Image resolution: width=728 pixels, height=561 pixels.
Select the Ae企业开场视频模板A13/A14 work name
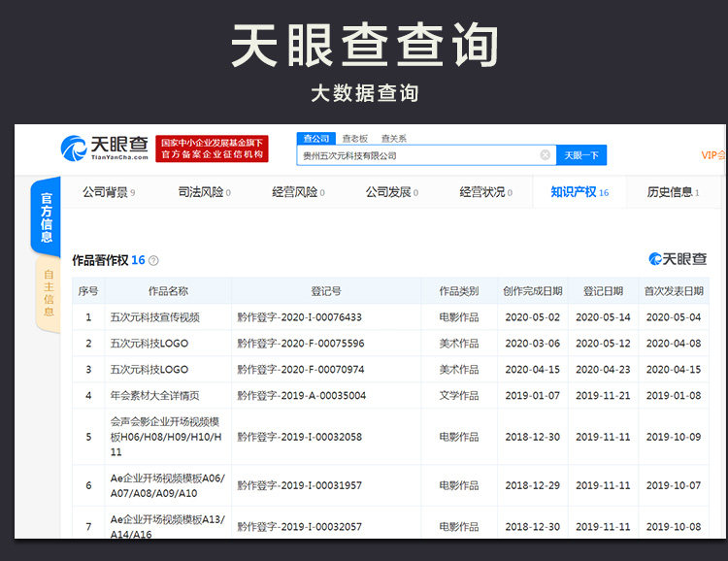167,527
